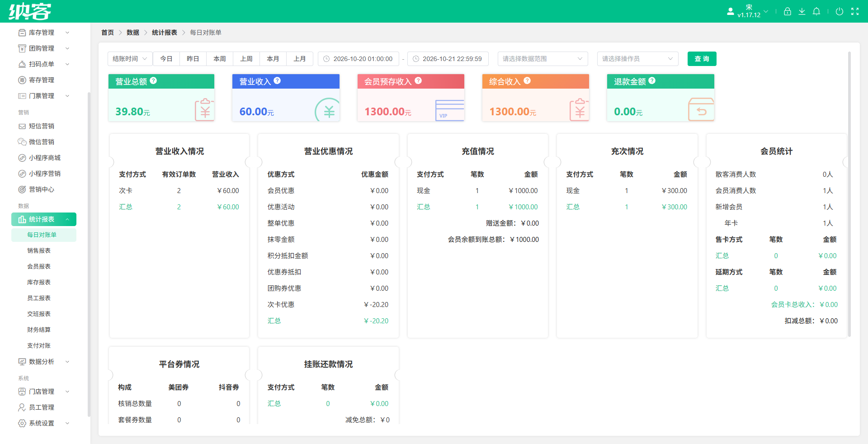Viewport: 868px width, 444px height.
Task: Click the start datetime input field
Action: click(x=359, y=59)
